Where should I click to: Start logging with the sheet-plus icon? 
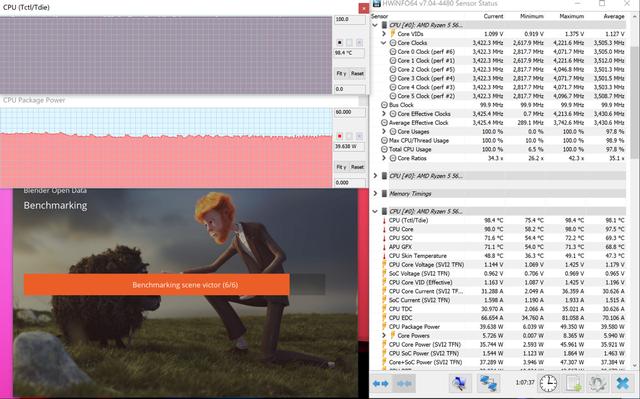(573, 383)
